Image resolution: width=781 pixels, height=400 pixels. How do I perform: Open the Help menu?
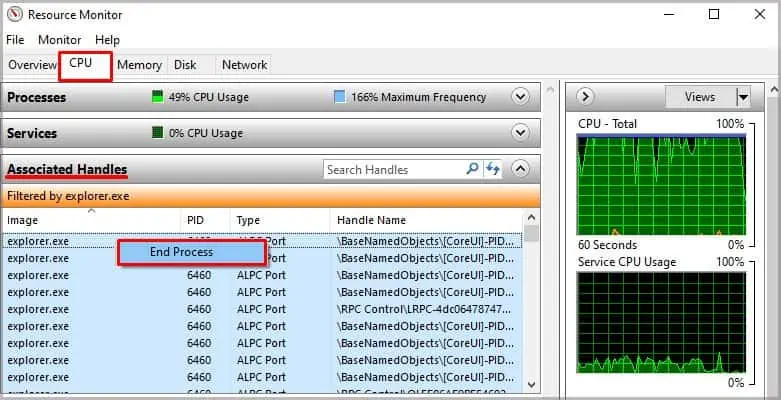pos(107,40)
